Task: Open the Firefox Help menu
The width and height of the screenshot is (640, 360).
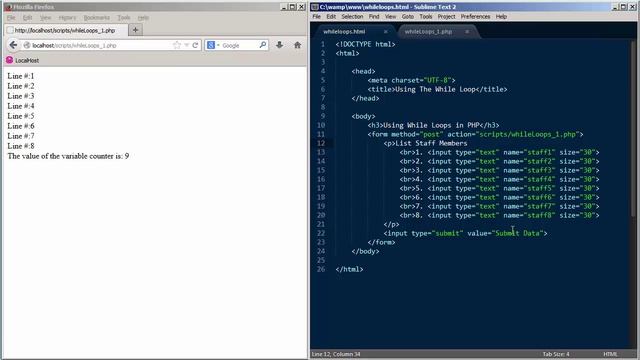Action: (143, 18)
